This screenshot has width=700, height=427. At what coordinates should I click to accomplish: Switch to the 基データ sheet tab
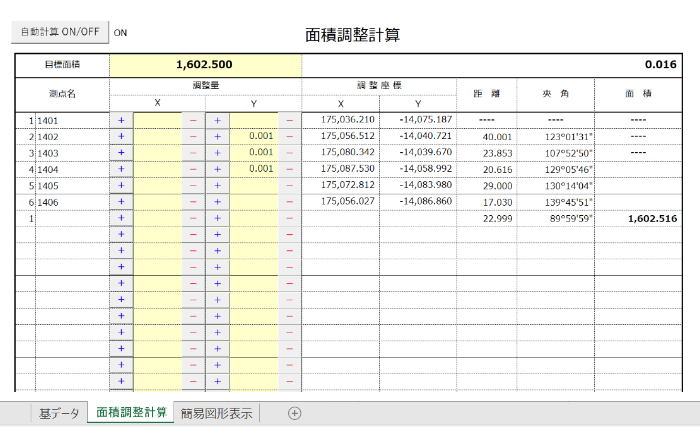point(57,413)
